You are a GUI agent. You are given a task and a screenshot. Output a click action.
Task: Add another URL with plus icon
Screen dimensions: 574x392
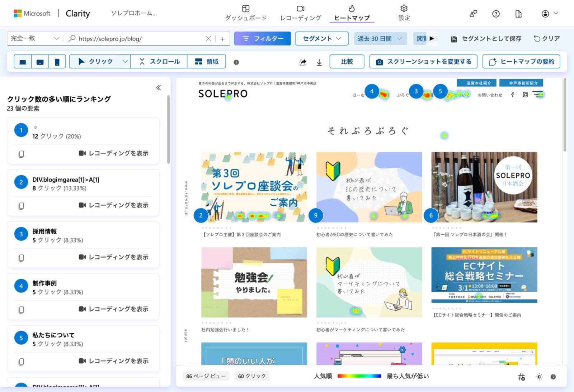pyautogui.click(x=222, y=39)
